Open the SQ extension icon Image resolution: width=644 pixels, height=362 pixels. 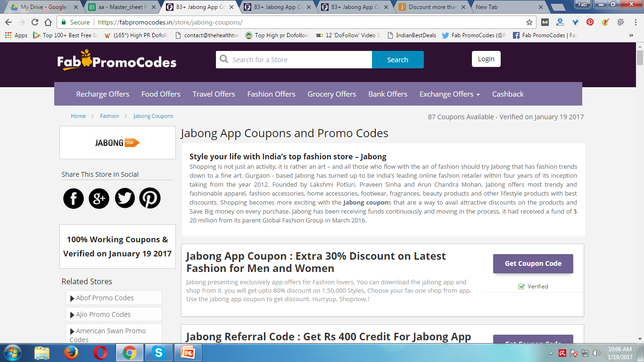coord(620,22)
